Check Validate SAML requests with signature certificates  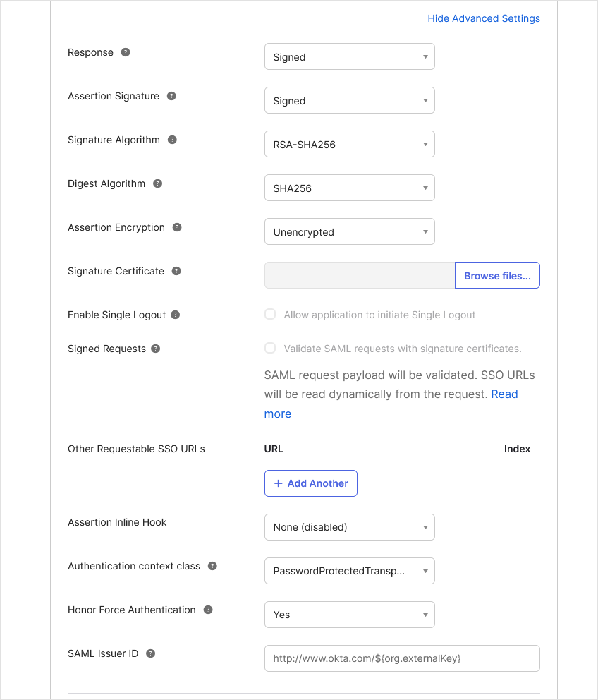coord(270,348)
